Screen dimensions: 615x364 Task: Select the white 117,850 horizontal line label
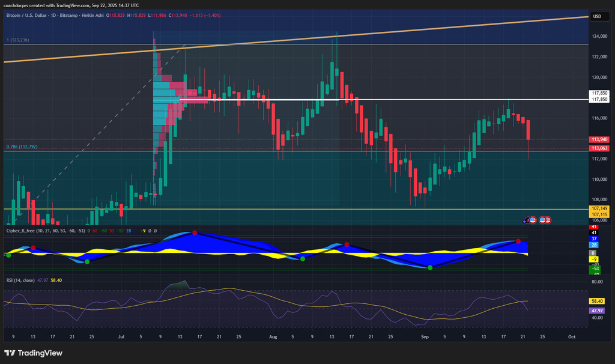click(x=599, y=94)
